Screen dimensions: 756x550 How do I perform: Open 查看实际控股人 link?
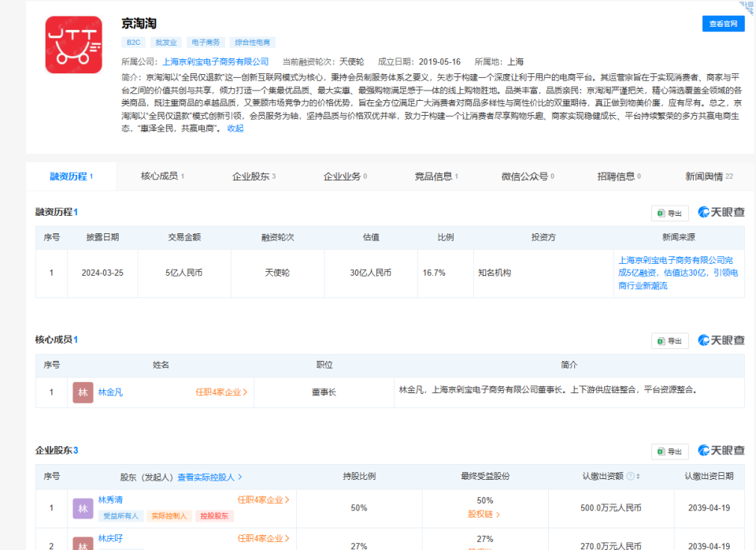[x=209, y=478]
